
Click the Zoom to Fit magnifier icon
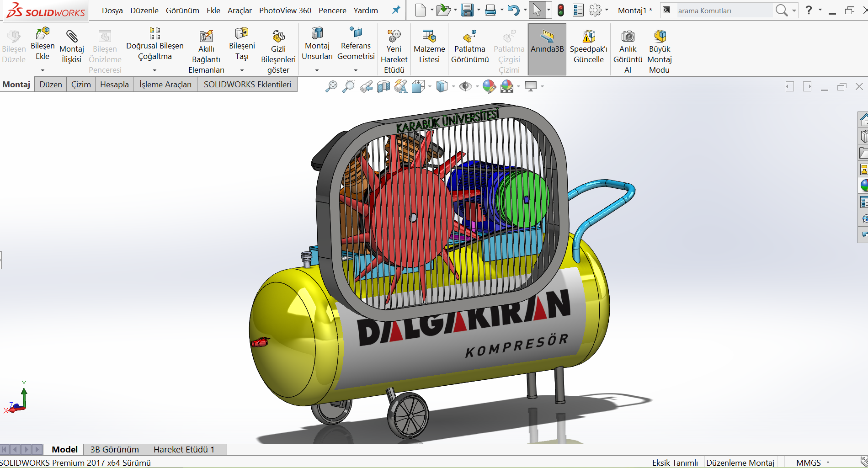click(x=331, y=86)
